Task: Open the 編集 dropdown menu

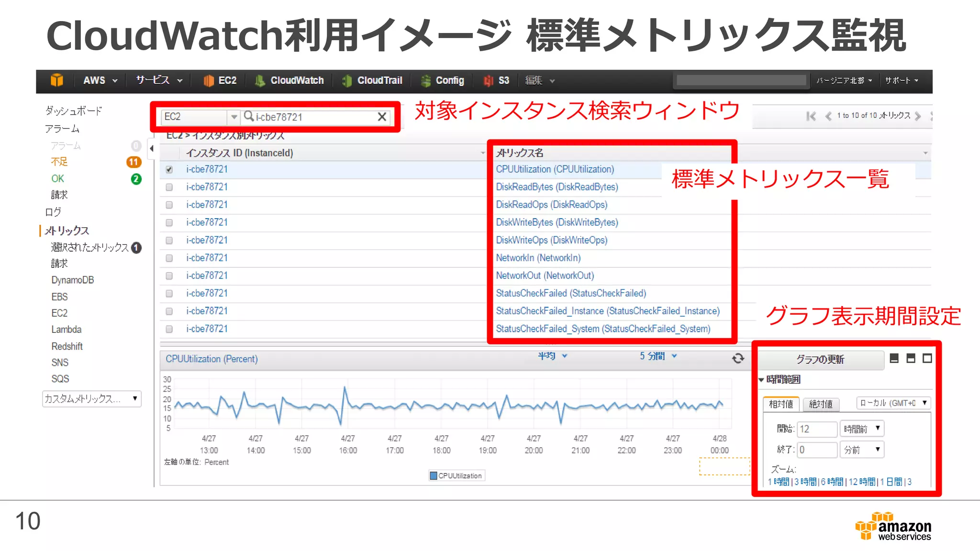Action: (x=540, y=81)
